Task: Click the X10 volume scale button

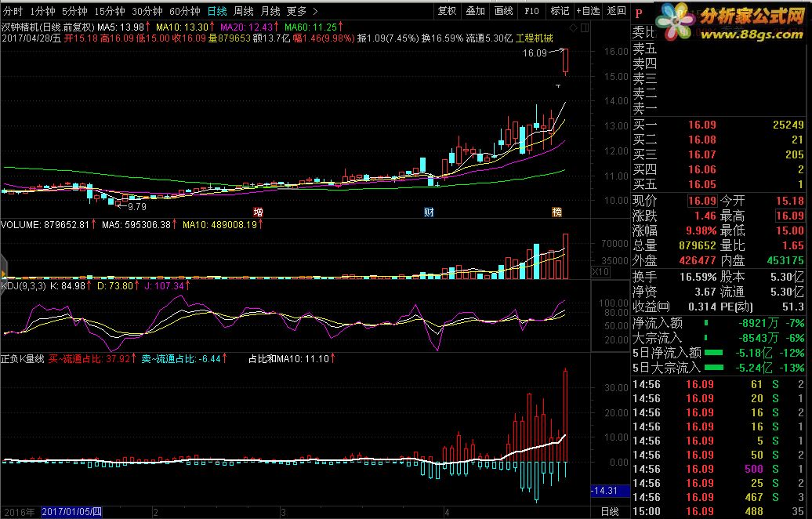Action: [x=600, y=272]
